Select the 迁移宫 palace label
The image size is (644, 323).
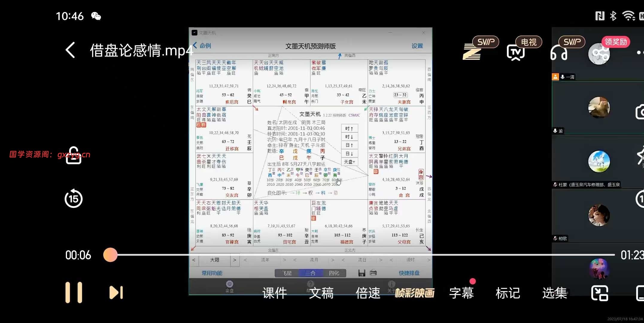pyautogui.click(x=232, y=149)
